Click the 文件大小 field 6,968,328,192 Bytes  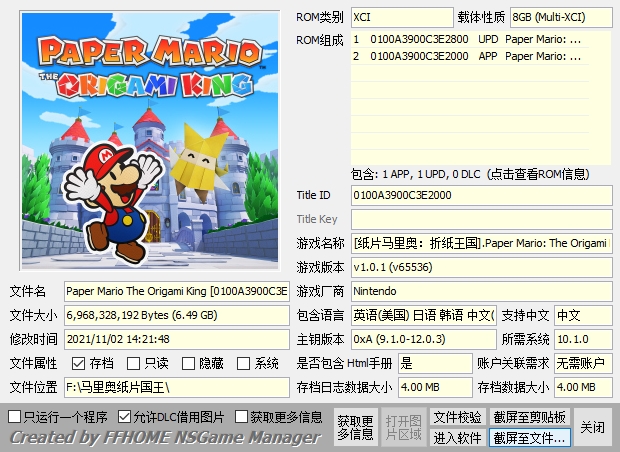(177, 315)
